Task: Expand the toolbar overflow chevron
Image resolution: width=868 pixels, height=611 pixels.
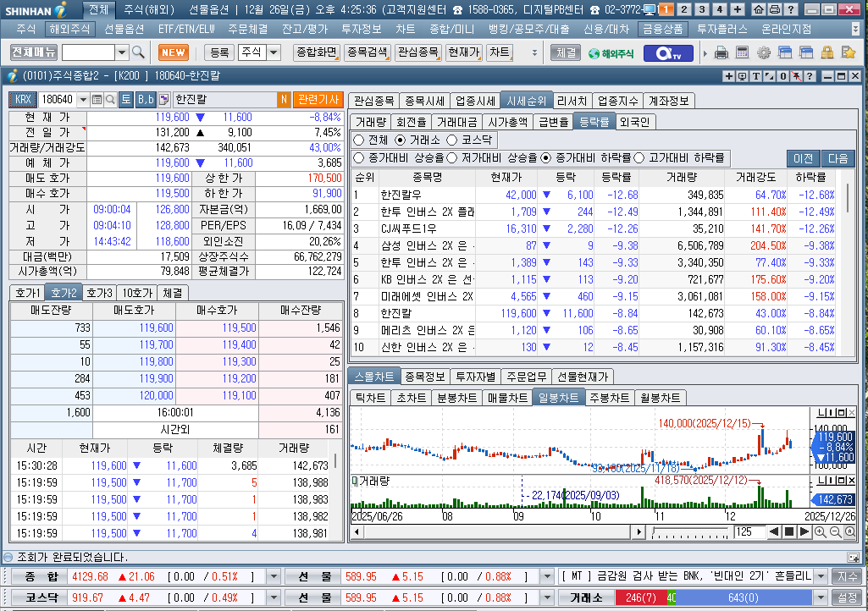Action: [534, 53]
